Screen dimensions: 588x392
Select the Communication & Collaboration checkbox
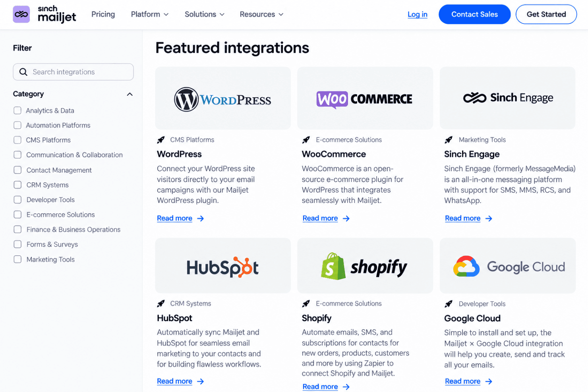click(x=17, y=155)
